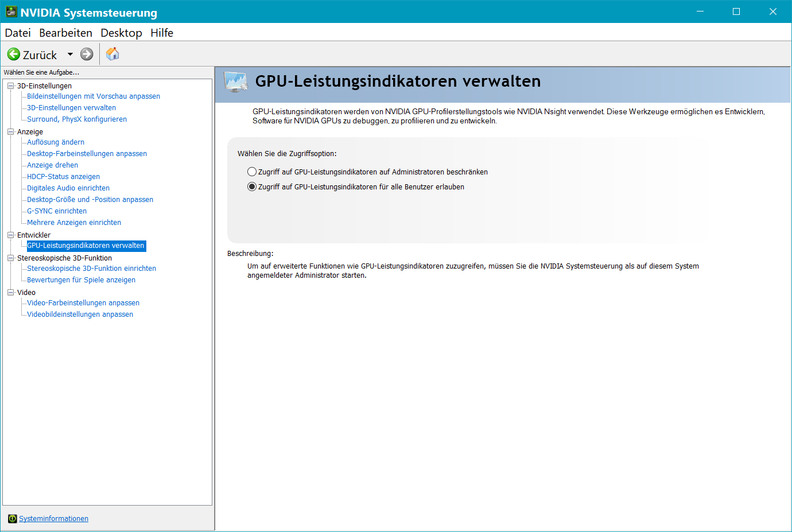
Task: Close the NVIDIA Systemsteuerung window
Action: click(x=773, y=11)
